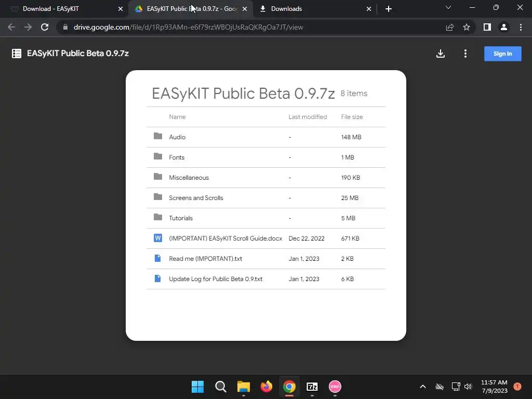
Task: Click the notification badge in tray
Action: pos(517,387)
